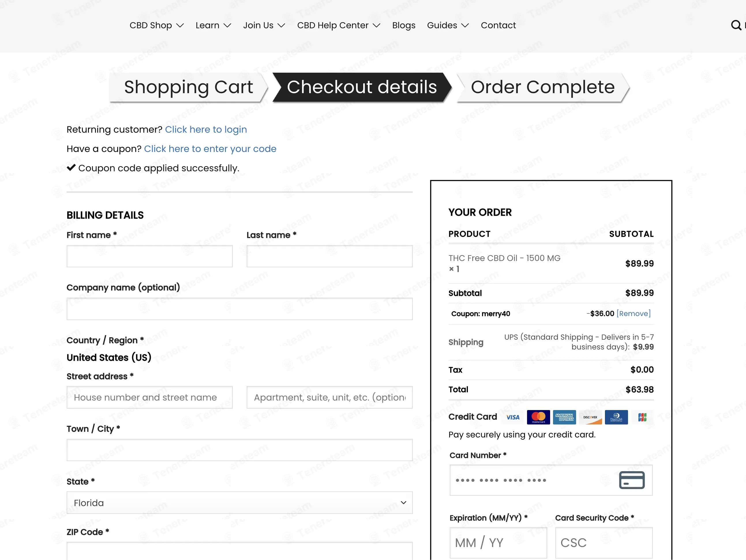Click the 'Click here to login' link
Viewport: 746px width, 560px height.
pos(206,129)
